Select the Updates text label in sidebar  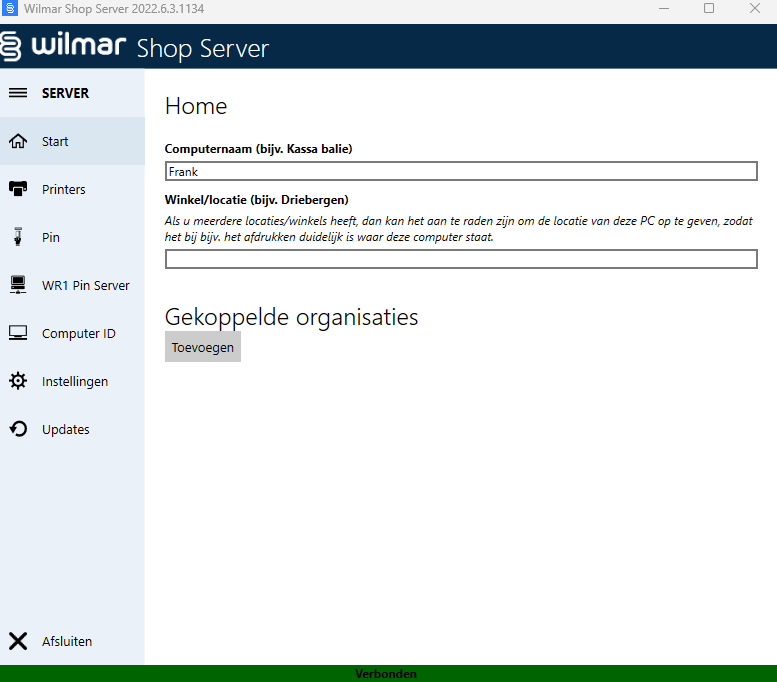66,429
